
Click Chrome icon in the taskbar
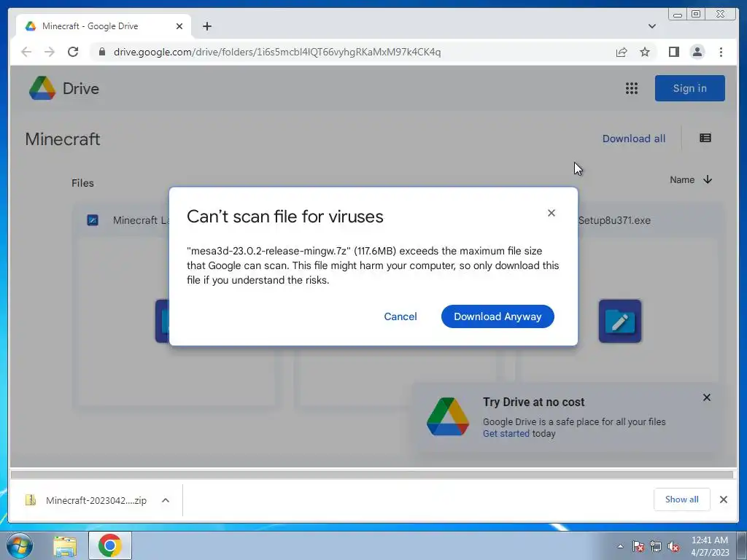pos(110,545)
